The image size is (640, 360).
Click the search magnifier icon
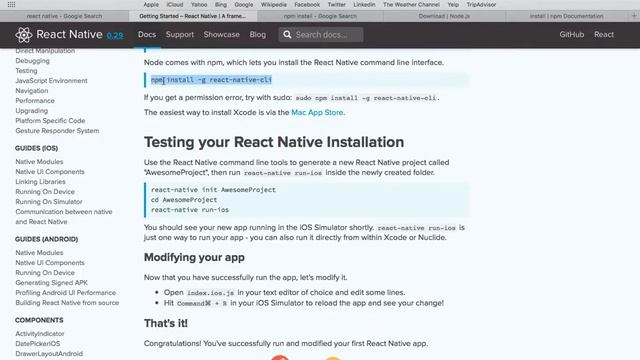click(x=287, y=35)
